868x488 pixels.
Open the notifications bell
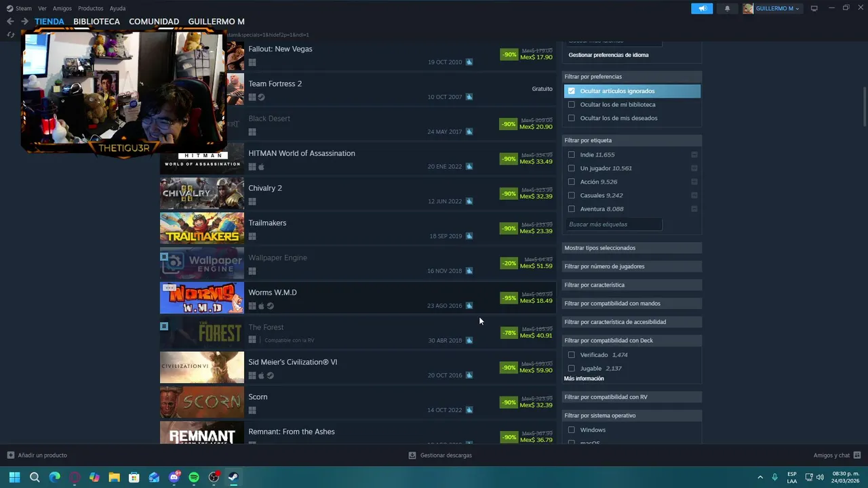tap(727, 8)
